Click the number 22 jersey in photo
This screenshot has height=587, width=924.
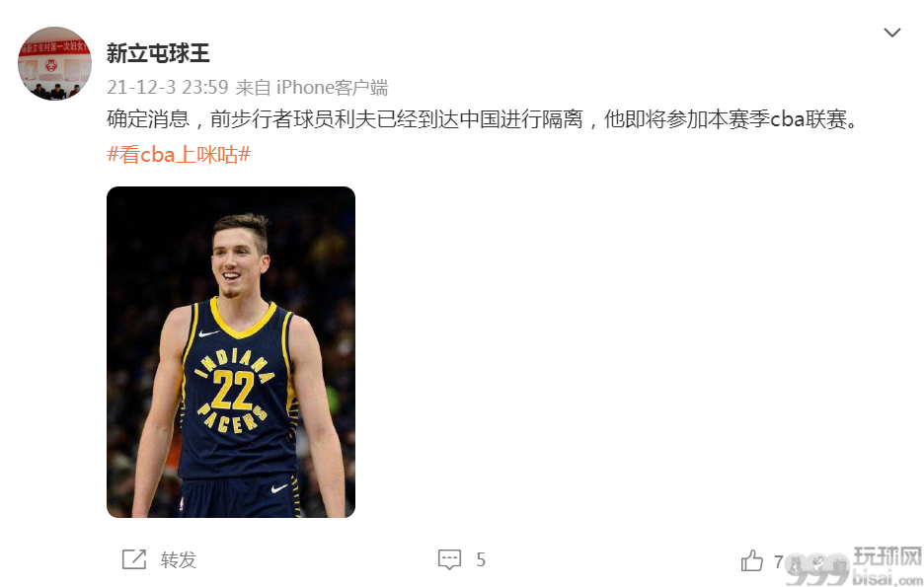233,390
